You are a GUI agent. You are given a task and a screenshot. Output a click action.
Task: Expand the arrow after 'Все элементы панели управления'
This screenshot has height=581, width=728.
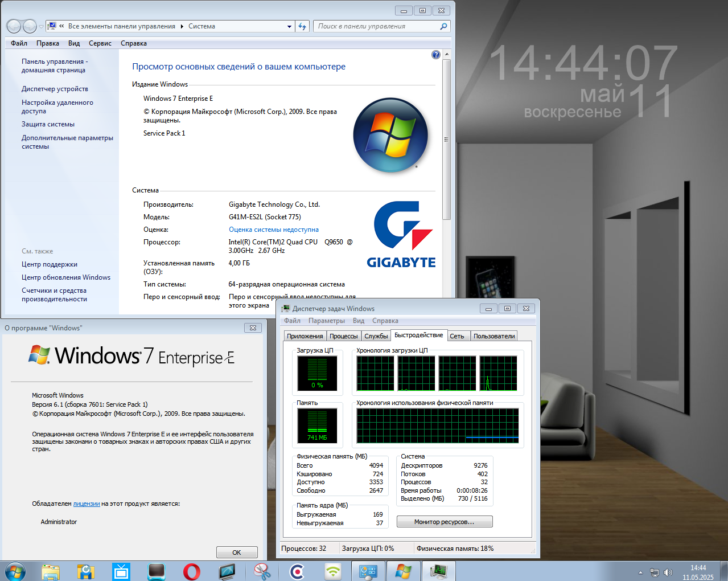pyautogui.click(x=182, y=26)
